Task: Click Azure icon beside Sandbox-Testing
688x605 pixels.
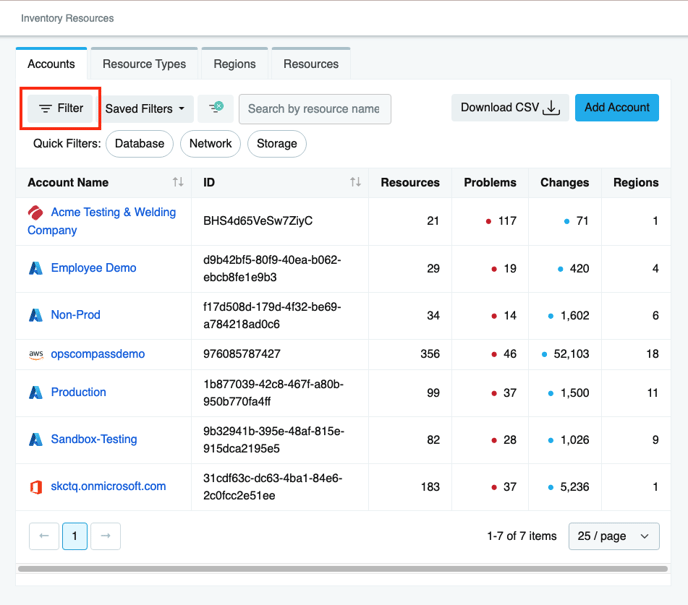Action: (36, 439)
